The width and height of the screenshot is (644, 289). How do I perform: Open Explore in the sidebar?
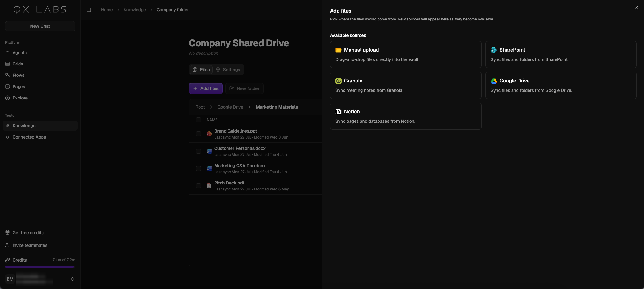click(40, 98)
